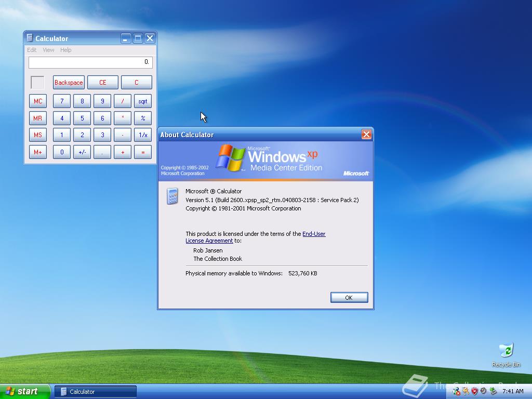Close the About Calculator dialog
The height and width of the screenshot is (399, 532).
[x=366, y=135]
